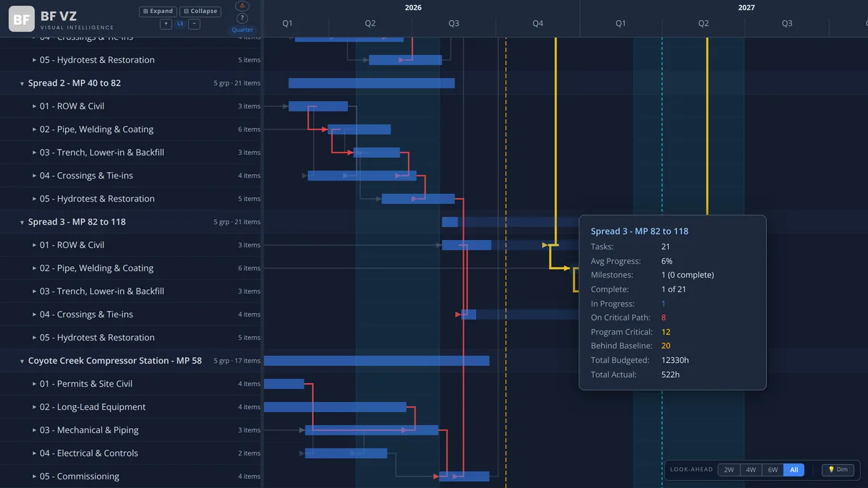
Task: Expand 04 - Crossings & Tie-ins under Spread 2
Action: tap(34, 176)
